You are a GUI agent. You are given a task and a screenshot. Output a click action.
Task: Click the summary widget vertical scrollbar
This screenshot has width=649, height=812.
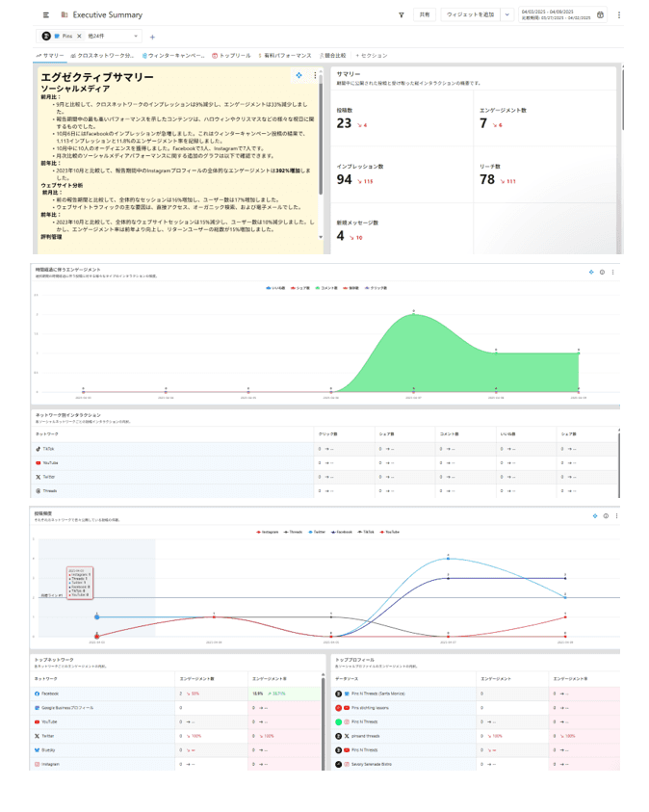pos(321,144)
